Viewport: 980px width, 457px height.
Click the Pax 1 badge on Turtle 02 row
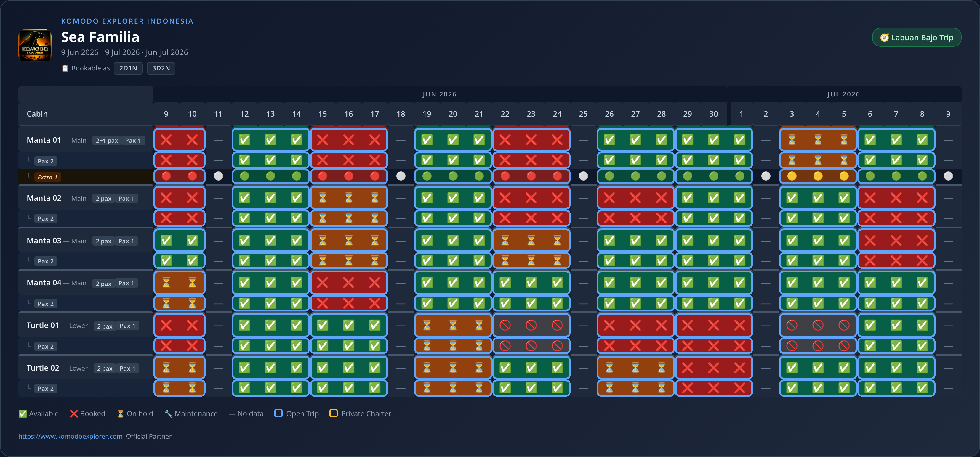(127, 368)
